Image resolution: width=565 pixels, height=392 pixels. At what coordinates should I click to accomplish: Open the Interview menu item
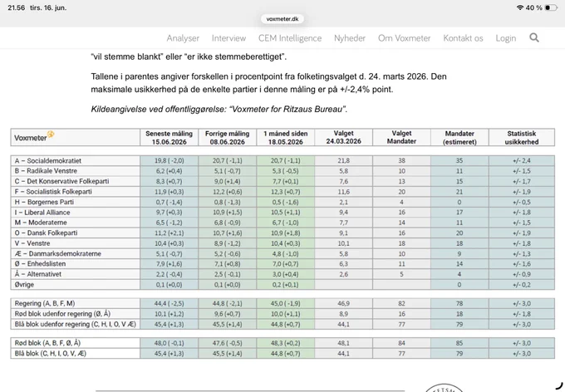[x=228, y=38]
